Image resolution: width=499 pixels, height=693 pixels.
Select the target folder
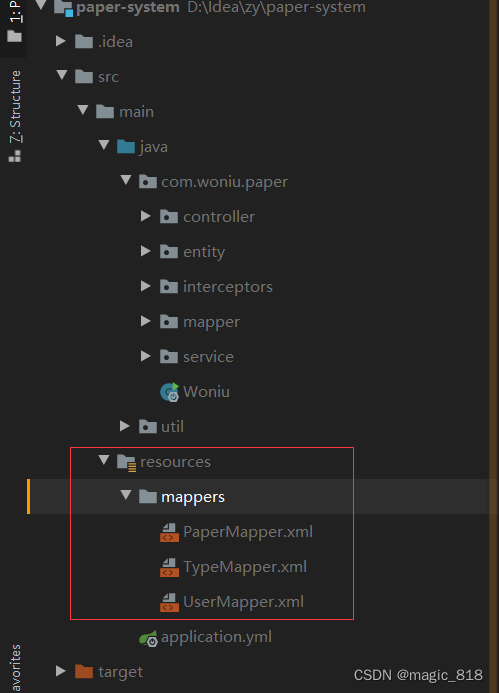click(x=121, y=672)
